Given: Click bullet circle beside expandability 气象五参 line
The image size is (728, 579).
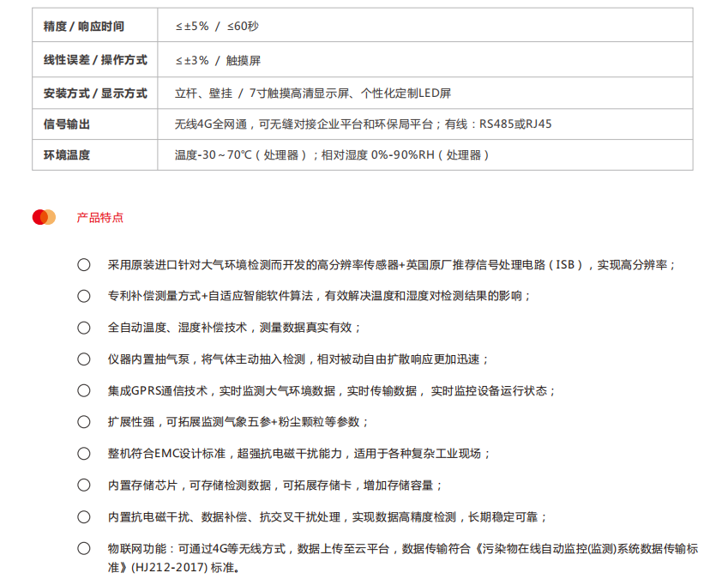Looking at the screenshot, I should [x=83, y=422].
